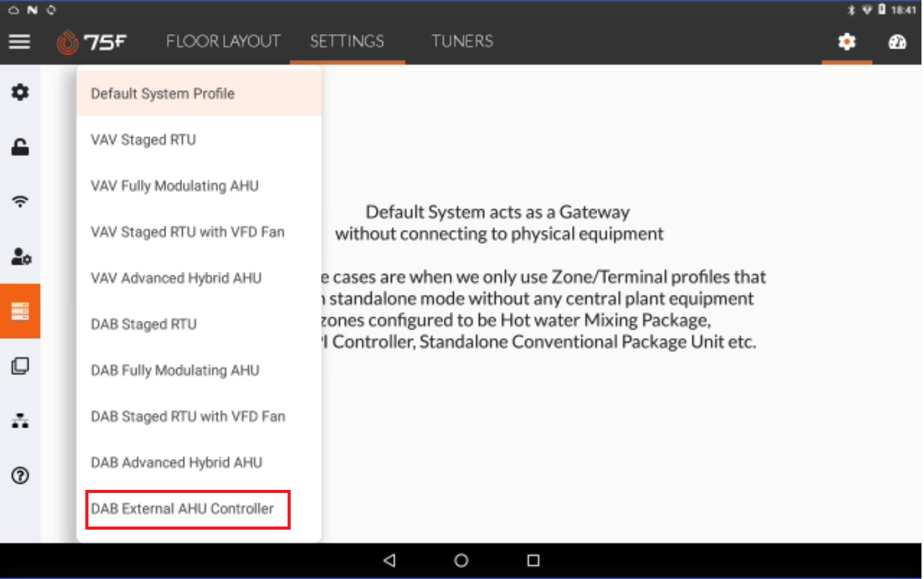Open the unlock padlock sidebar icon

pos(20,147)
